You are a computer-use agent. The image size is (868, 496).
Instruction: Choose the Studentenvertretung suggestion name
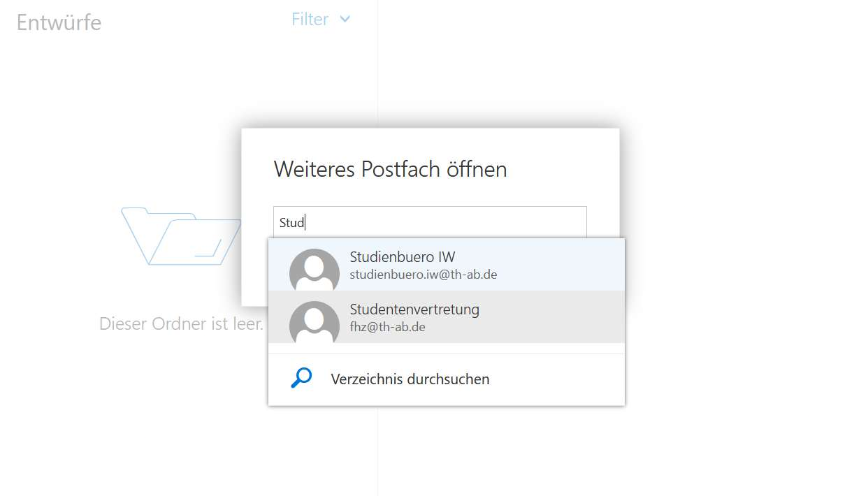coord(414,309)
